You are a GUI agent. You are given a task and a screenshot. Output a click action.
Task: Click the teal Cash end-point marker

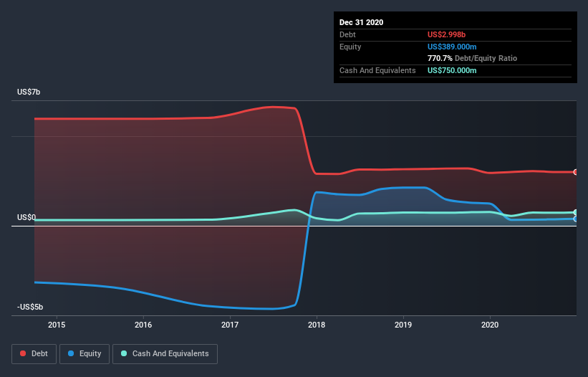[576, 212]
